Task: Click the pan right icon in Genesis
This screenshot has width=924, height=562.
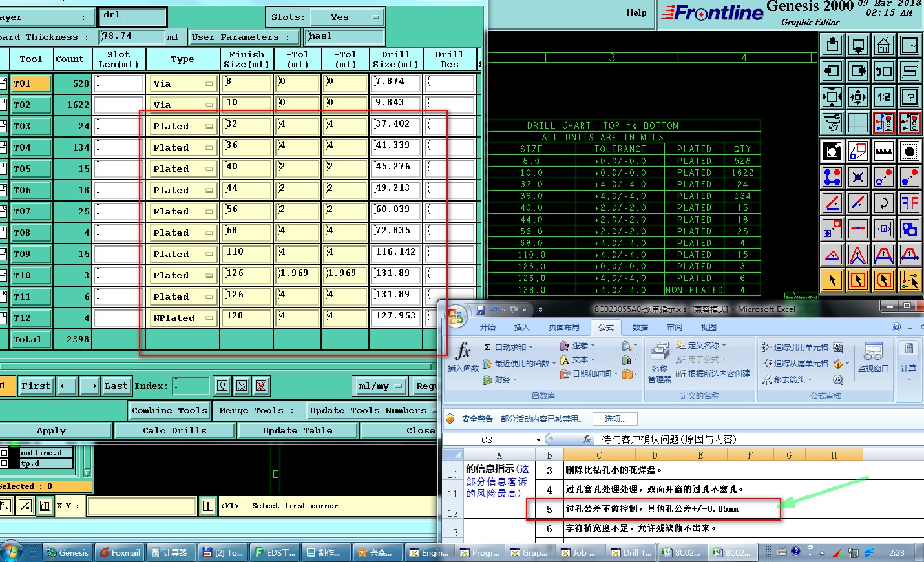Action: click(x=858, y=71)
